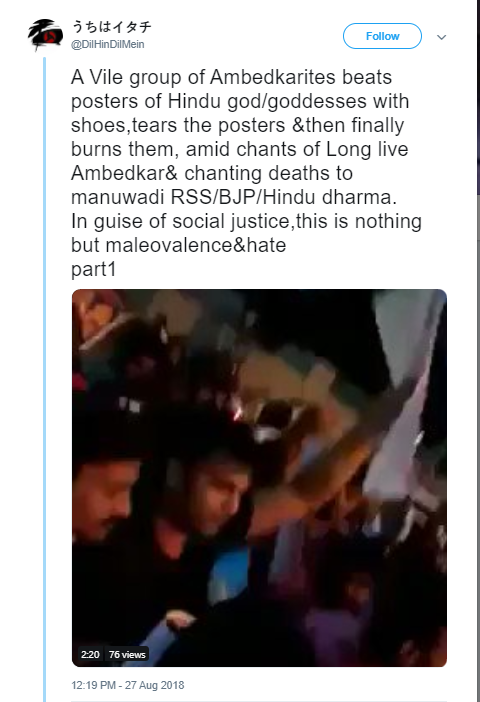Open the うちはイタチ profile avatar
Image resolution: width=480 pixels, height=702 pixels.
(x=45, y=34)
